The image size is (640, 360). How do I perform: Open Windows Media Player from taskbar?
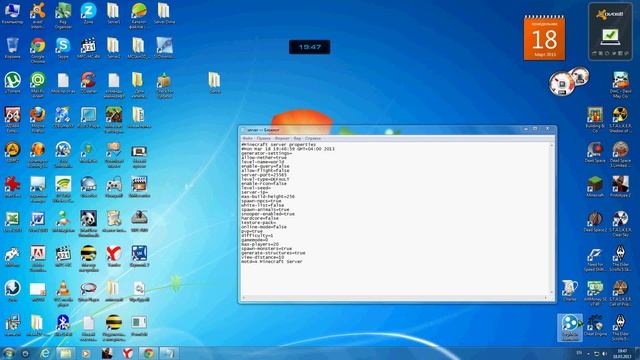pos(86,353)
